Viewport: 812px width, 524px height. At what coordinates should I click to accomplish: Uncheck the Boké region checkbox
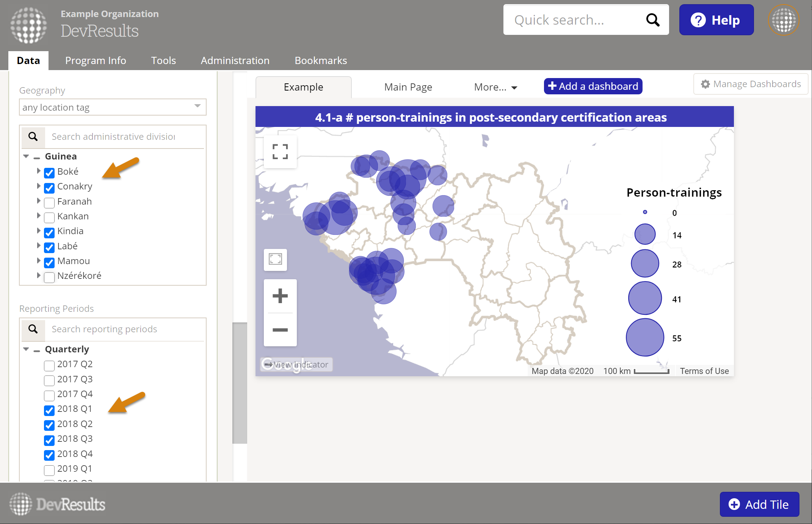point(49,173)
